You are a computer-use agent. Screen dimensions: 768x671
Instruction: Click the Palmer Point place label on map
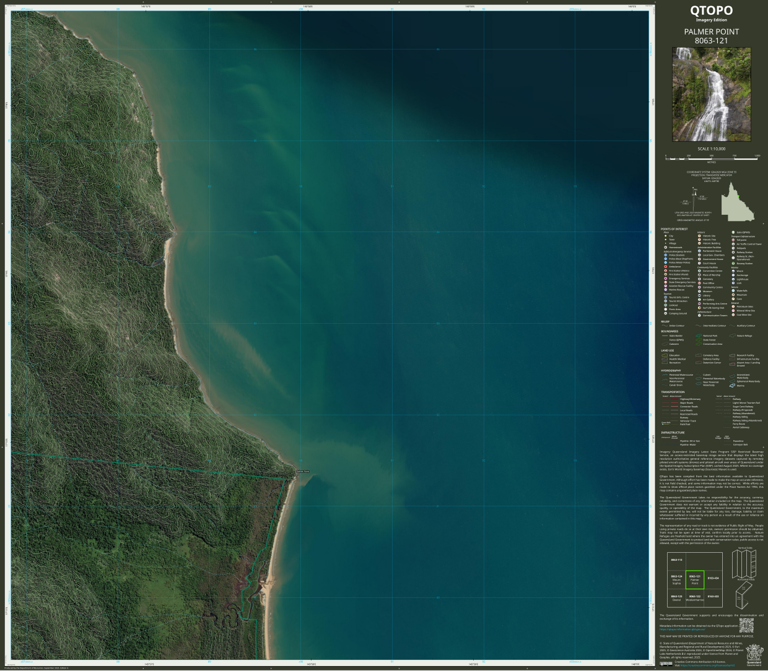303,471
